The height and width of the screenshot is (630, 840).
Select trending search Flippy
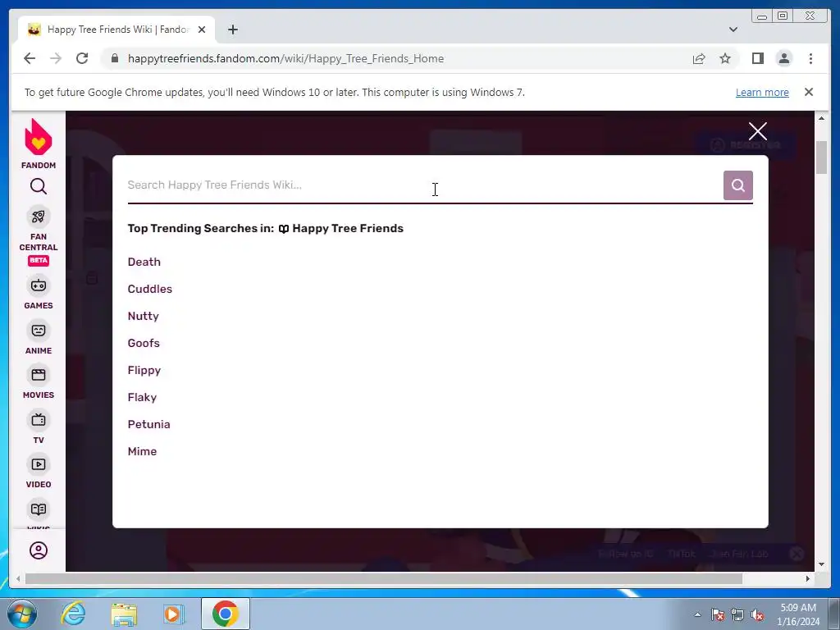click(144, 370)
